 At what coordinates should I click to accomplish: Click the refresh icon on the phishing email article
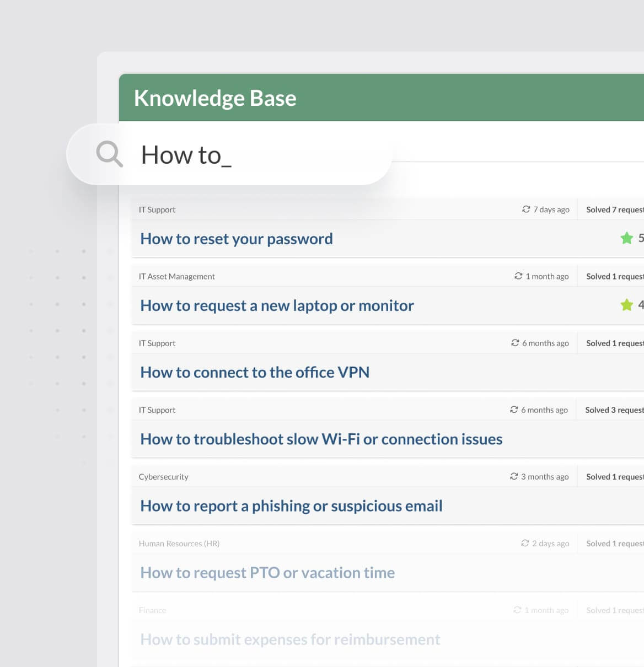pyautogui.click(x=513, y=476)
